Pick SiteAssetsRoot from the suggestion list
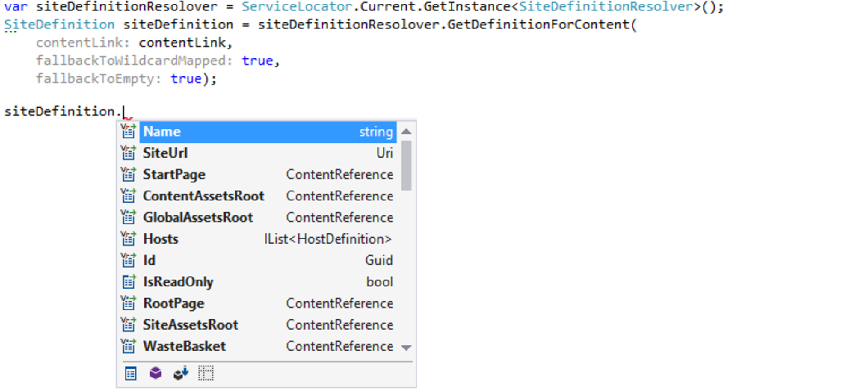 coord(190,325)
